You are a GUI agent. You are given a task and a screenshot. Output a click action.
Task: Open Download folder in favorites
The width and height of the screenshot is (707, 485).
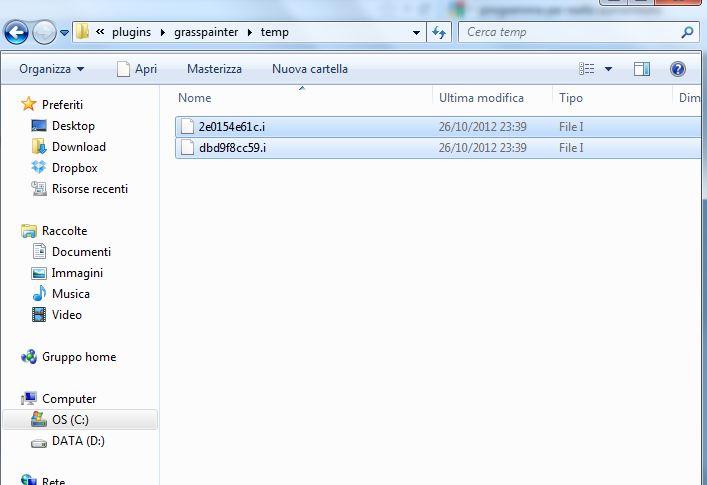[78, 146]
